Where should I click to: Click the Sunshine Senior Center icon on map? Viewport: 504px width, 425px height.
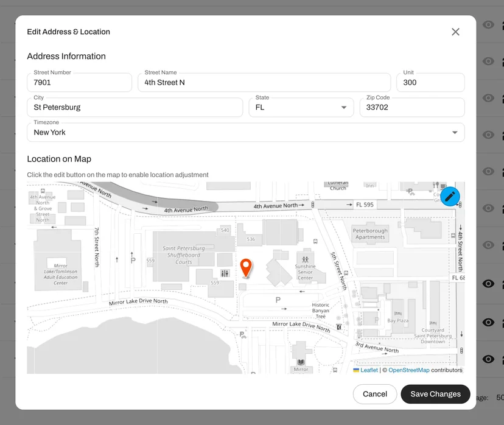point(305,259)
